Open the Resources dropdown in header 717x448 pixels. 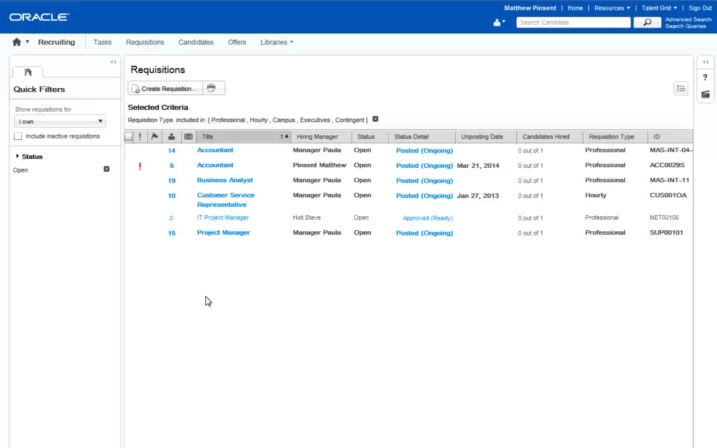[x=611, y=8]
